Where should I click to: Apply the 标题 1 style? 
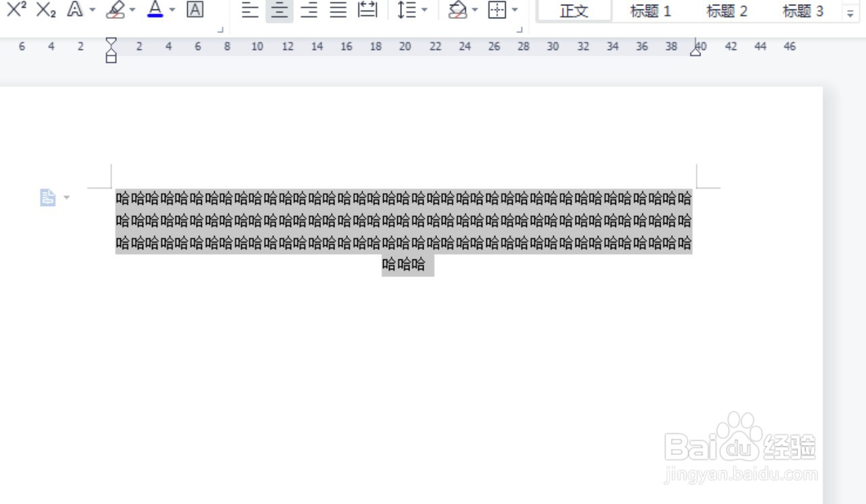coord(651,11)
